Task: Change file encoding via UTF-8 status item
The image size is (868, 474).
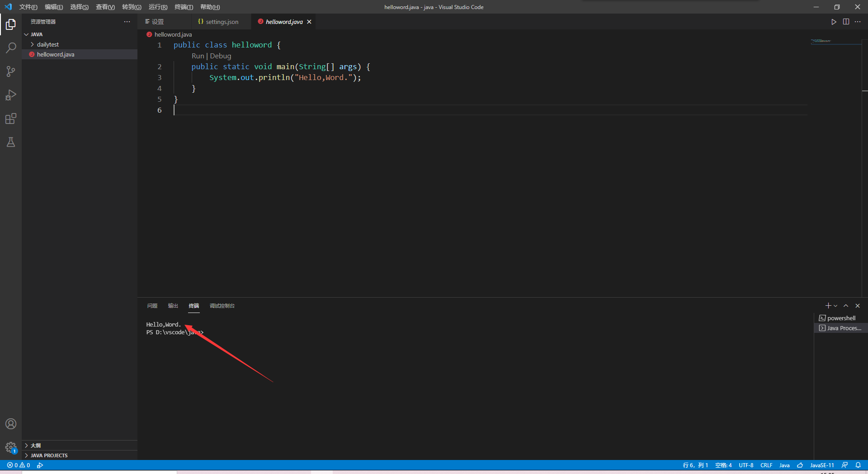Action: (x=746, y=465)
